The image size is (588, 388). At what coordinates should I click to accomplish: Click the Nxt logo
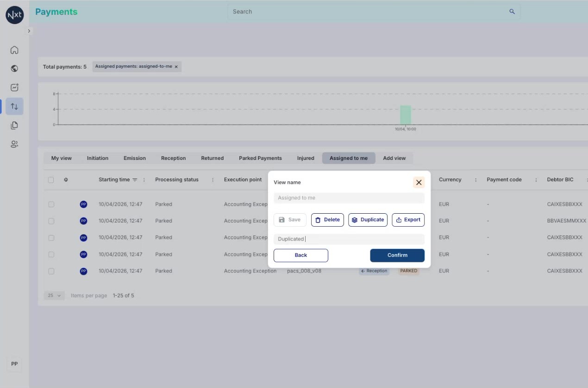coord(14,15)
